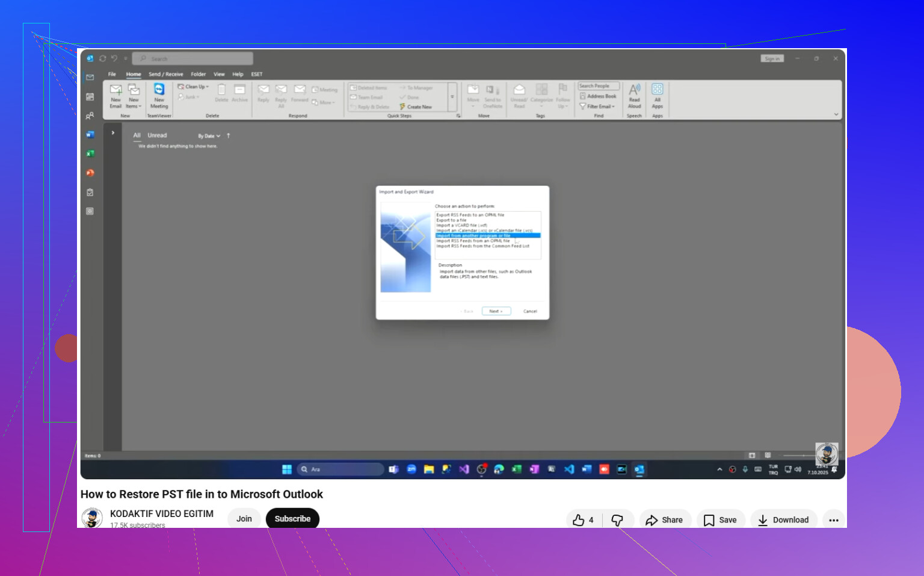Open Excel from the Outlook sidebar
The image size is (924, 576).
(x=90, y=154)
